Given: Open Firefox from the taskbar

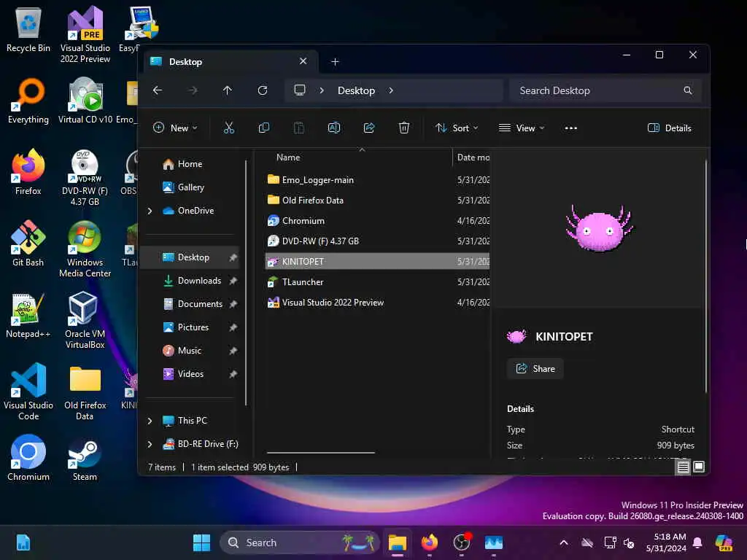Looking at the screenshot, I should click(x=429, y=542).
